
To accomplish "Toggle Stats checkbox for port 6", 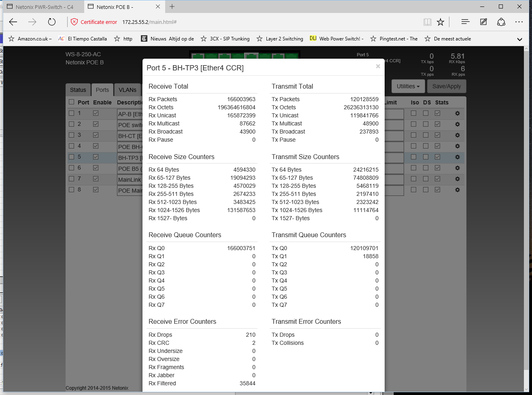I will 438,168.
